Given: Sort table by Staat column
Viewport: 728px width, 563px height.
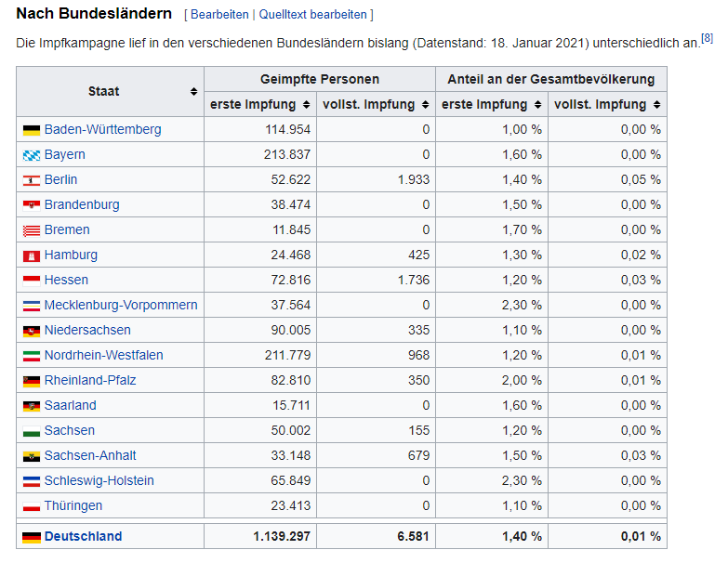Looking at the screenshot, I should point(193,92).
